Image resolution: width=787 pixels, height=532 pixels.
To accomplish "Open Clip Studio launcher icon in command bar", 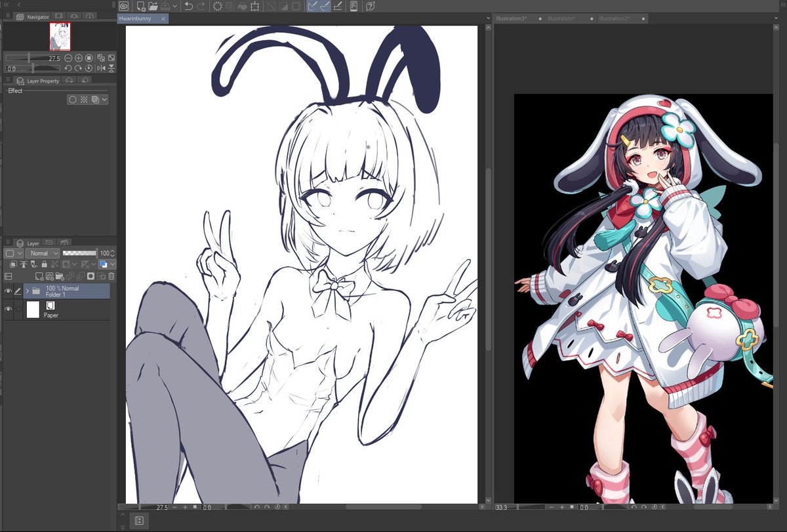I will [x=123, y=6].
